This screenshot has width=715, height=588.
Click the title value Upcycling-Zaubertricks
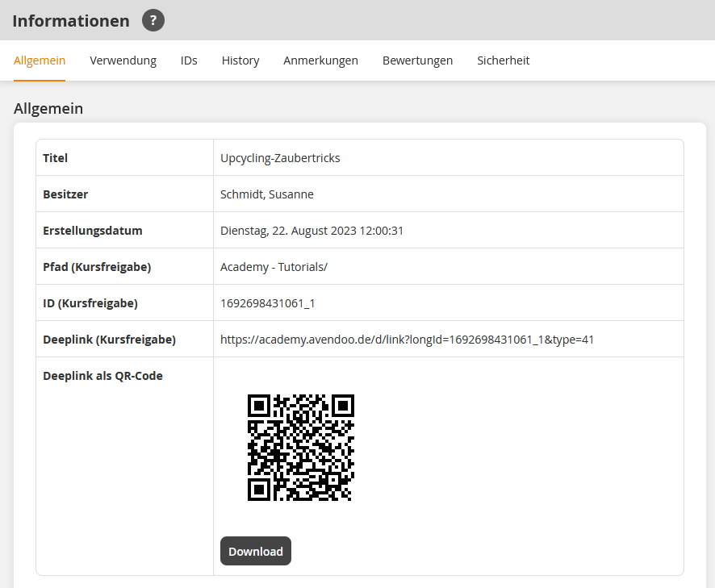coord(280,158)
